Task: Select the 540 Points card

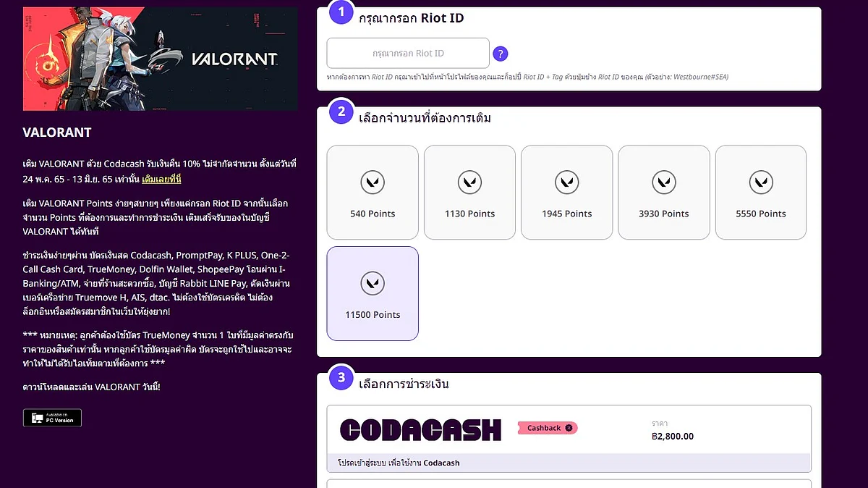Action: pyautogui.click(x=373, y=193)
